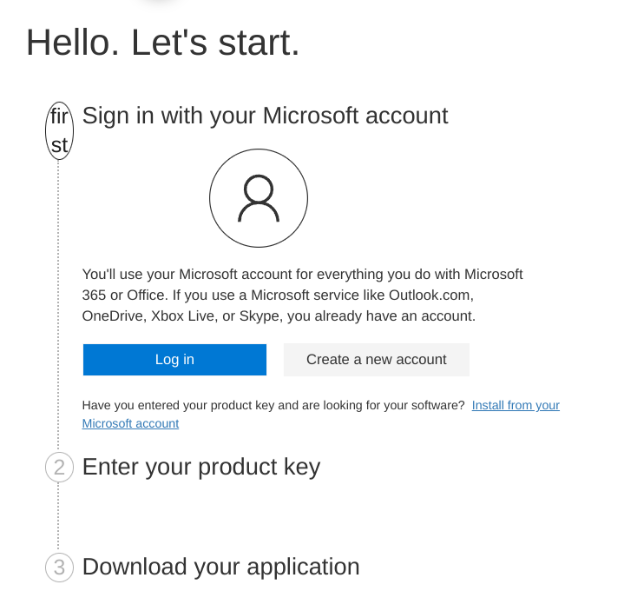Image resolution: width=624 pixels, height=611 pixels.
Task: Click the user profile avatar icon
Action: (258, 198)
